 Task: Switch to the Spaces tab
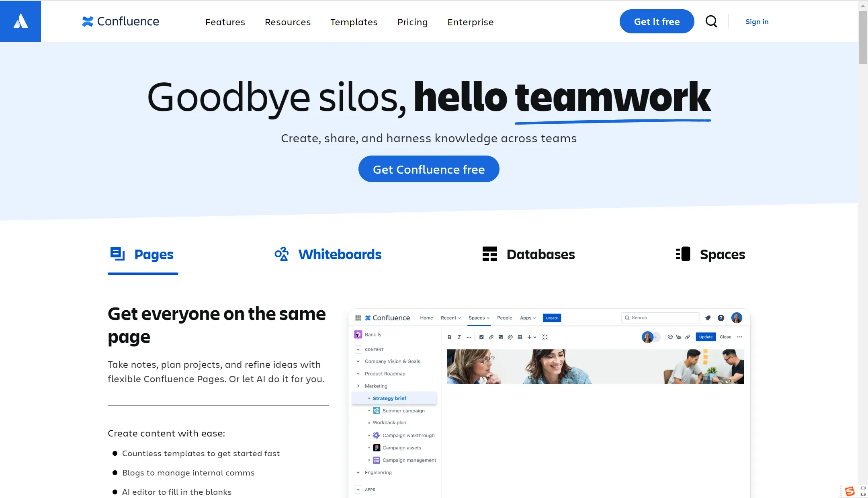(x=710, y=254)
